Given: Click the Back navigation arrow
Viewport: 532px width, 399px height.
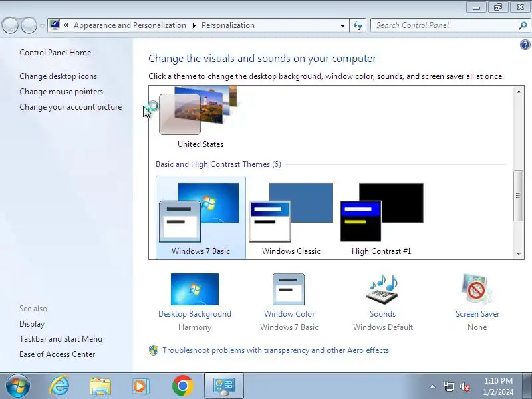Looking at the screenshot, I should pyautogui.click(x=10, y=25).
